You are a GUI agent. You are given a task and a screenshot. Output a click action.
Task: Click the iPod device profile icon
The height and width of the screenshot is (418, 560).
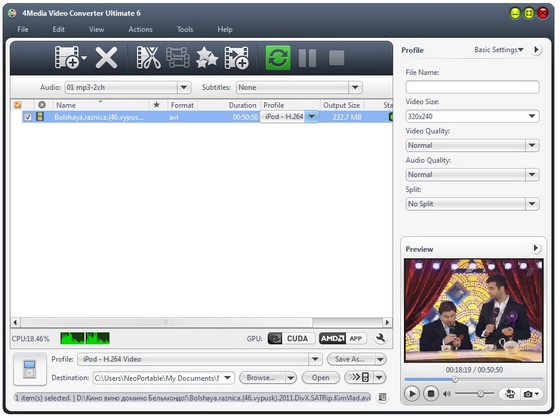[30, 369]
